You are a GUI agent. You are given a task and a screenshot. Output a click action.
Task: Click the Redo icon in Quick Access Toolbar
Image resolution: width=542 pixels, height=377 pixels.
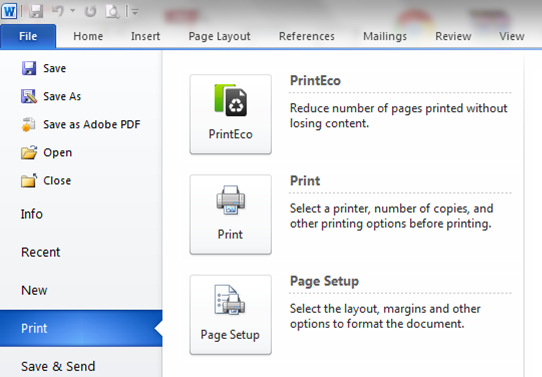pos(91,11)
